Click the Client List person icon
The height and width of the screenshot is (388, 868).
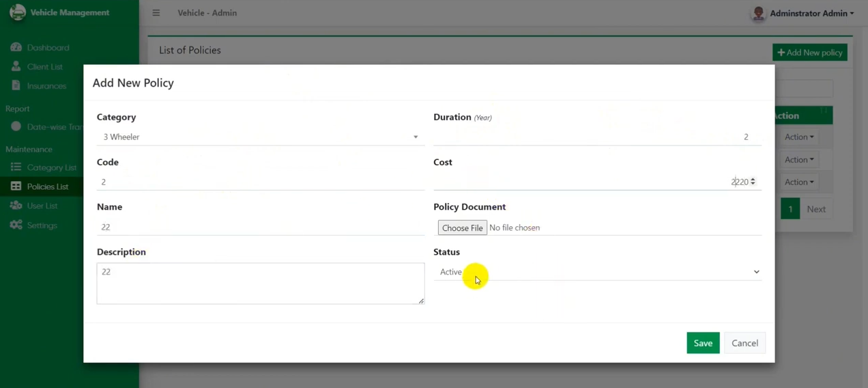16,67
